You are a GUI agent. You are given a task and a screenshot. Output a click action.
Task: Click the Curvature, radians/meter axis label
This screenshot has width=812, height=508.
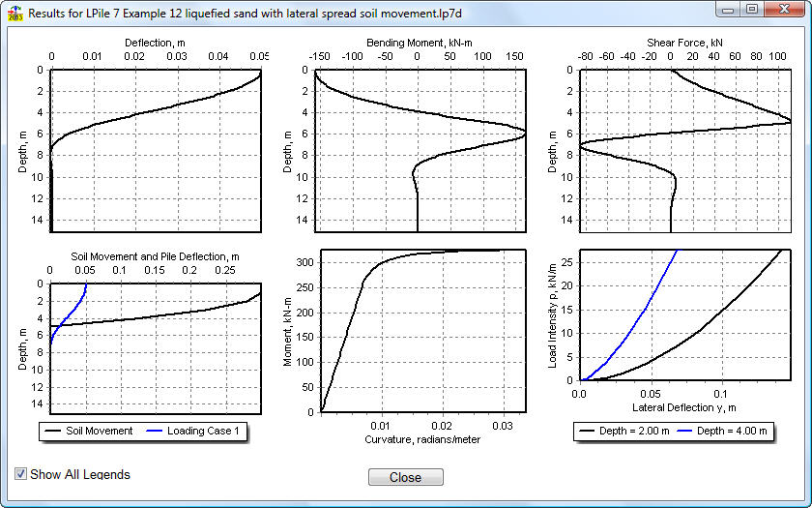coord(421,440)
